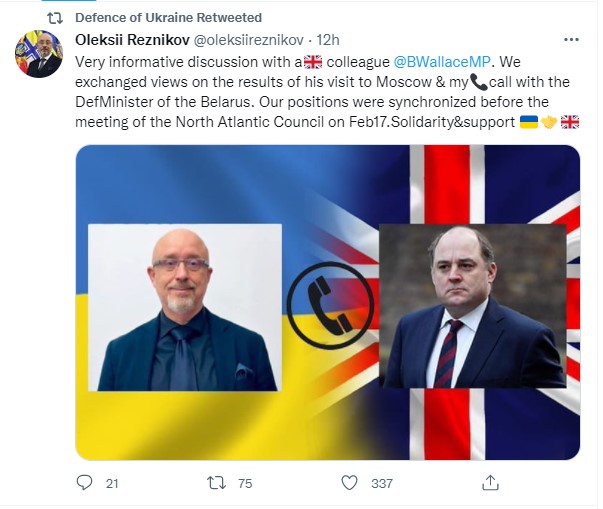Click the 337 likes count
Screen dimensions: 603x509
coord(382,483)
